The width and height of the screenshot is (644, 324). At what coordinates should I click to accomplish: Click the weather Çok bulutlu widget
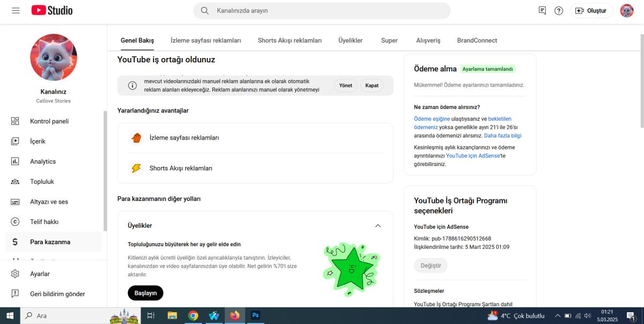coord(516,315)
